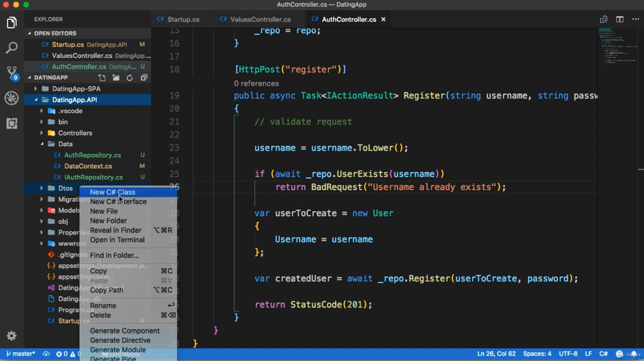Click C# language mode in status bar
The width and height of the screenshot is (644, 361).
point(603,354)
